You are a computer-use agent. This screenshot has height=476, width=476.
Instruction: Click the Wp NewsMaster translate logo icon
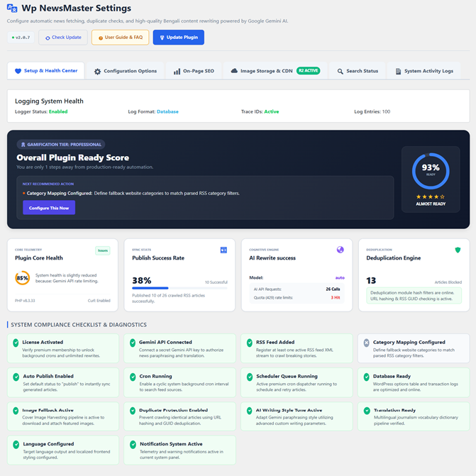pyautogui.click(x=12, y=9)
